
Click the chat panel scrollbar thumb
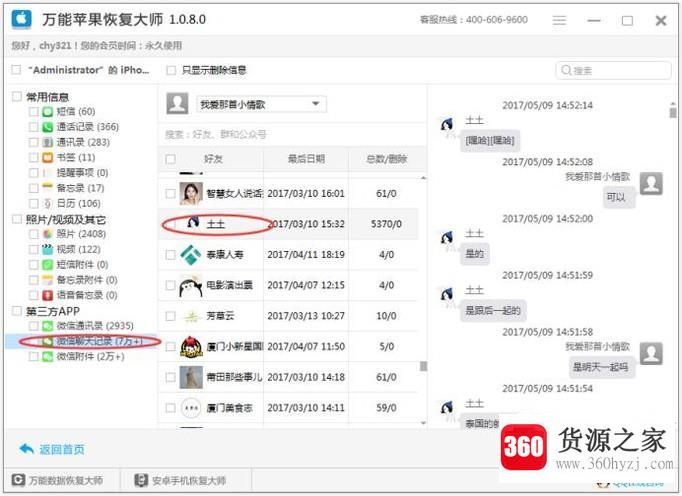(x=672, y=112)
